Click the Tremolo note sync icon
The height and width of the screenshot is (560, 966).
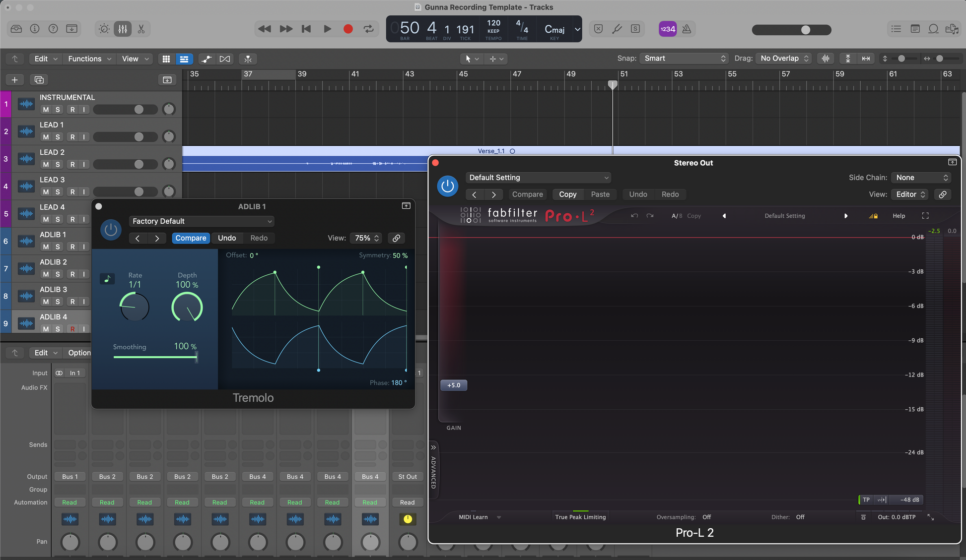[107, 279]
